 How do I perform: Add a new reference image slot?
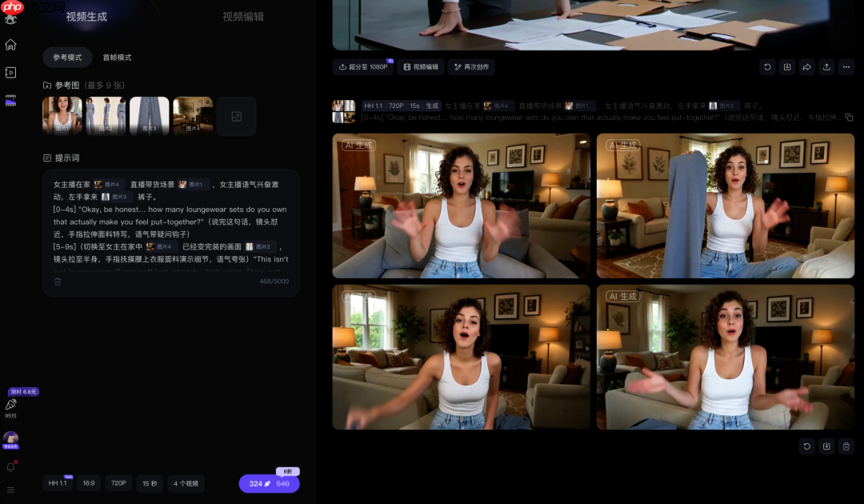(x=236, y=116)
